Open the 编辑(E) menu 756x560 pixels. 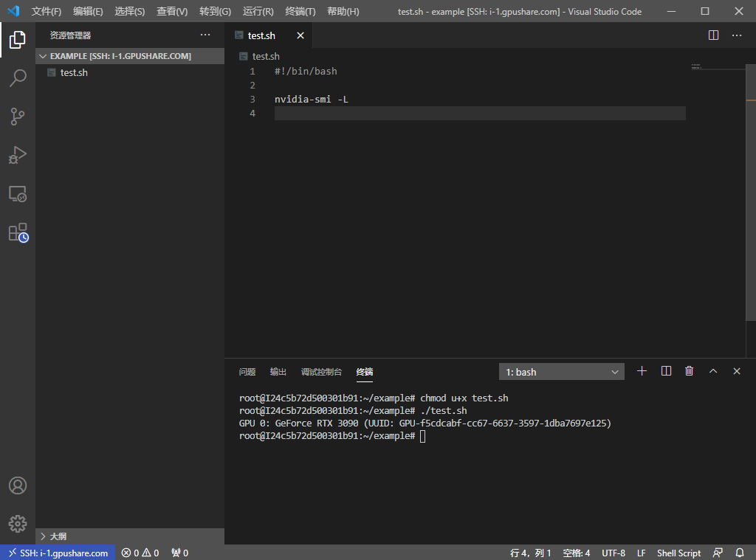(88, 11)
